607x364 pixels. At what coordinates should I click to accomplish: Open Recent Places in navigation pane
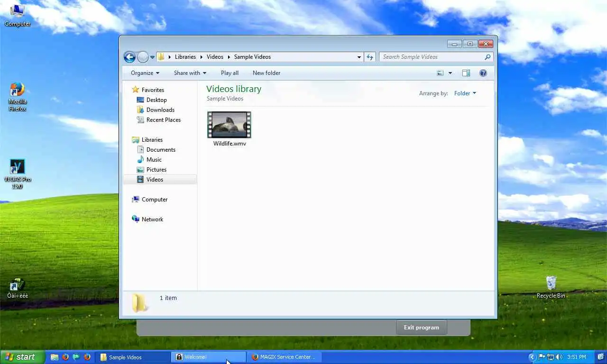164,120
